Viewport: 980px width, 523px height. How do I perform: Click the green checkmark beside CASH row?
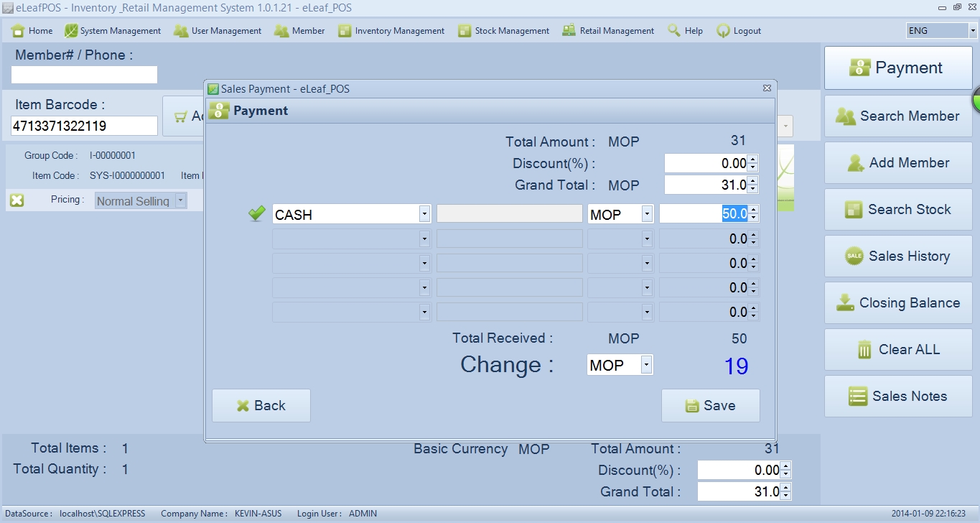click(256, 214)
